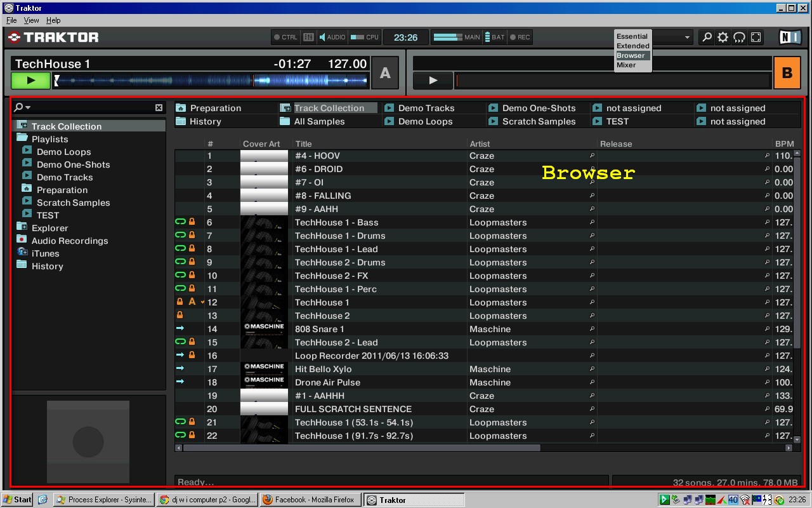
Task: Switch to the Facebook - Mozilla Firefox taskbar window
Action: [310, 500]
